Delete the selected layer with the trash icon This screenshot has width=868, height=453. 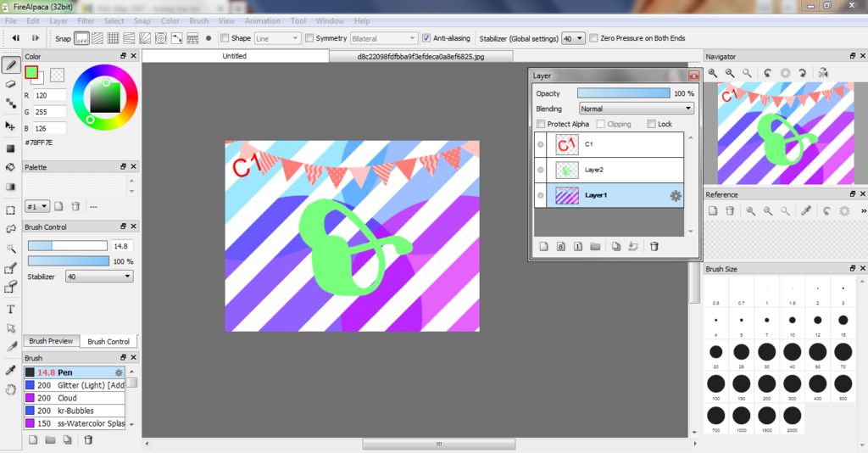point(654,247)
